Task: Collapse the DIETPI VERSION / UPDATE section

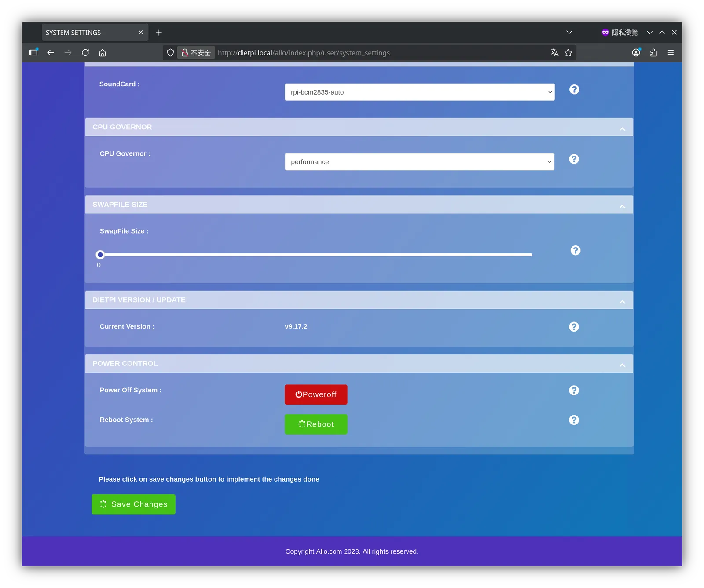Action: tap(622, 302)
